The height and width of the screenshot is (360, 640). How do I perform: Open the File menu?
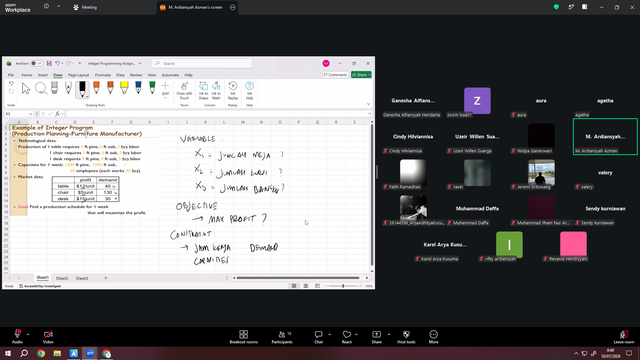pyautogui.click(x=11, y=75)
